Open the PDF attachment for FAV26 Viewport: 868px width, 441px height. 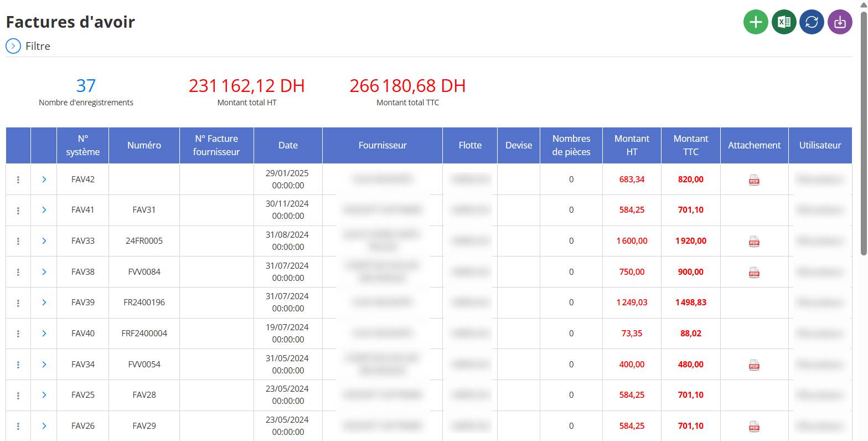754,426
